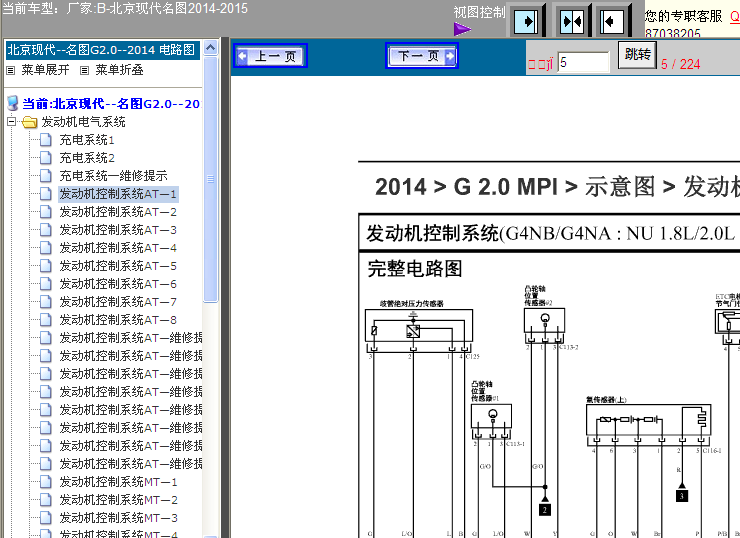740x538 pixels.
Task: Collapse the 发动机电气系统 folder tree node
Action: 12,122
